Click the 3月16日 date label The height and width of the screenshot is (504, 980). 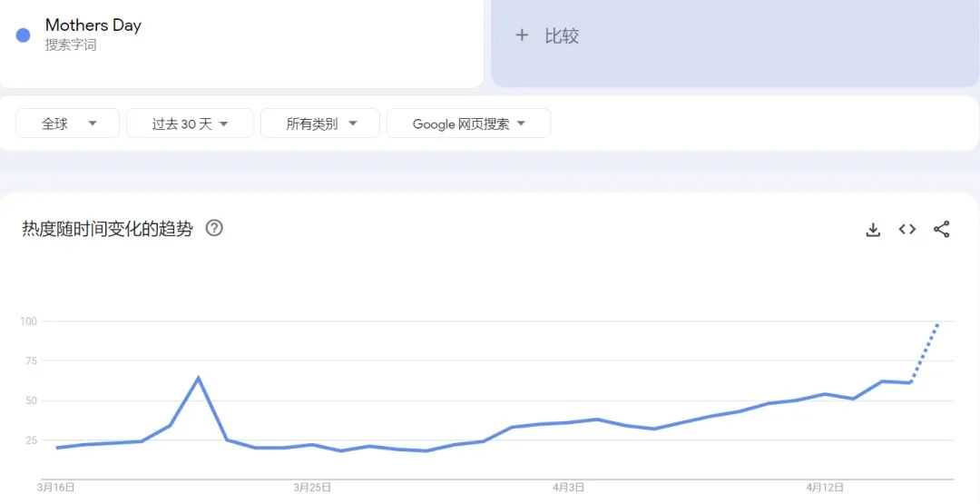56,487
